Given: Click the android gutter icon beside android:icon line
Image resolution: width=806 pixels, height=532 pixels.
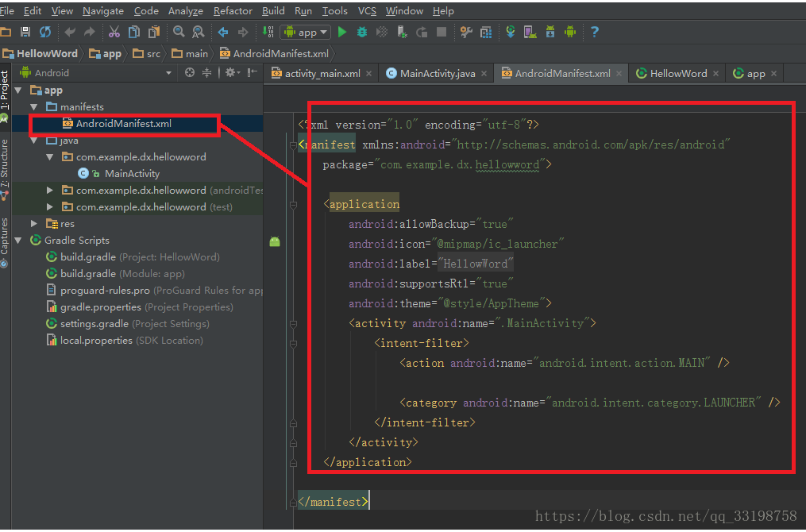Looking at the screenshot, I should (275, 241).
